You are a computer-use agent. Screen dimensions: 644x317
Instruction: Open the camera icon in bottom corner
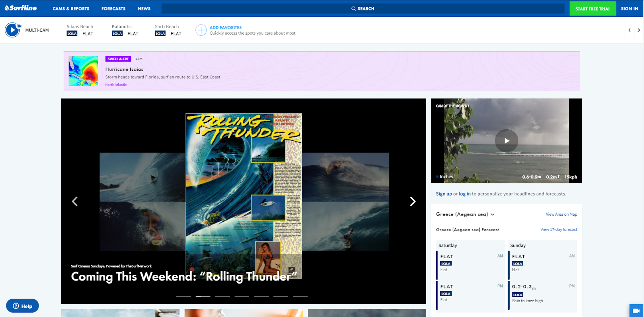[x=636, y=311]
